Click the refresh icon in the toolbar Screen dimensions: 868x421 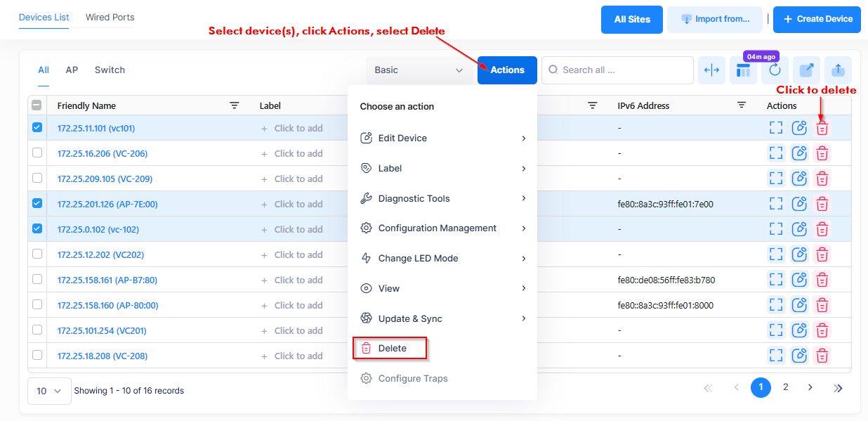(x=775, y=70)
